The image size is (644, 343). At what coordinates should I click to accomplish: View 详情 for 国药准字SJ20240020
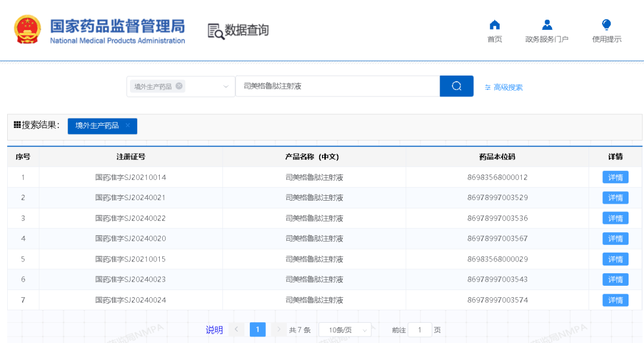click(615, 239)
